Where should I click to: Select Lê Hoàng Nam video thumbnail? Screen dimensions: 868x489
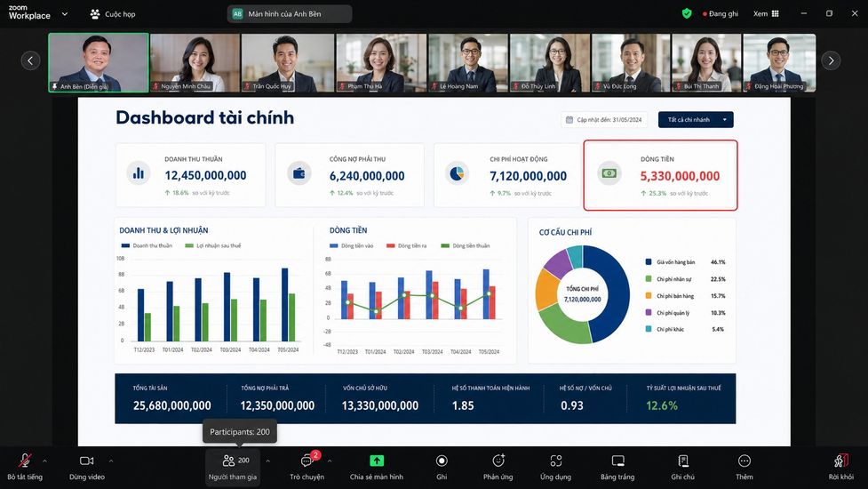468,62
